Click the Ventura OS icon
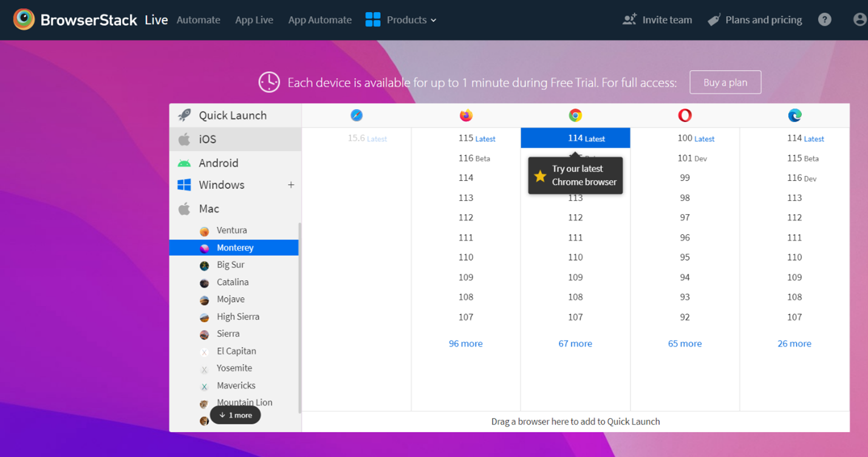 pyautogui.click(x=205, y=231)
